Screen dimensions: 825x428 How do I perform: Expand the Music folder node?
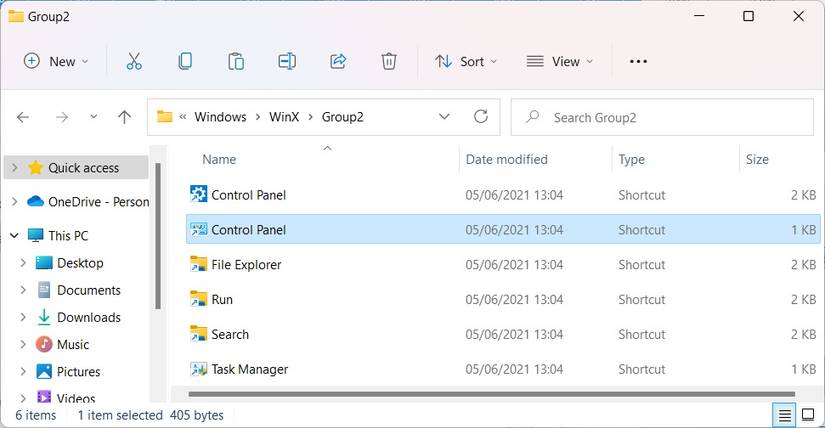23,344
